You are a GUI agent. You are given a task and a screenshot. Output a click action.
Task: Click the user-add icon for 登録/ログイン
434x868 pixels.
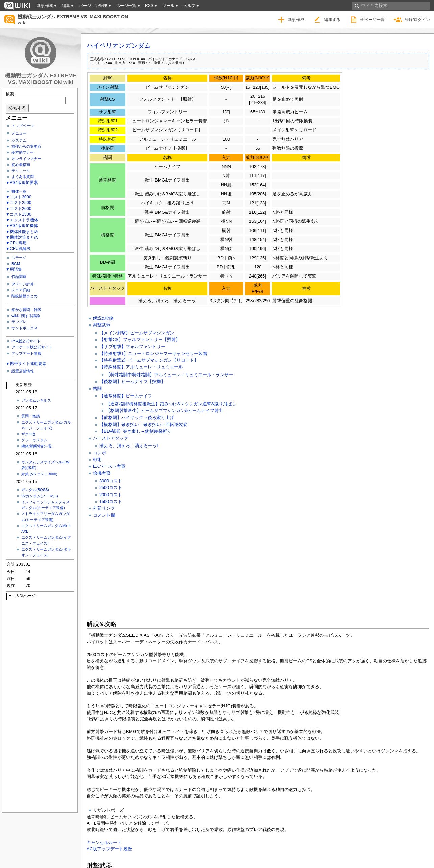[x=397, y=20]
